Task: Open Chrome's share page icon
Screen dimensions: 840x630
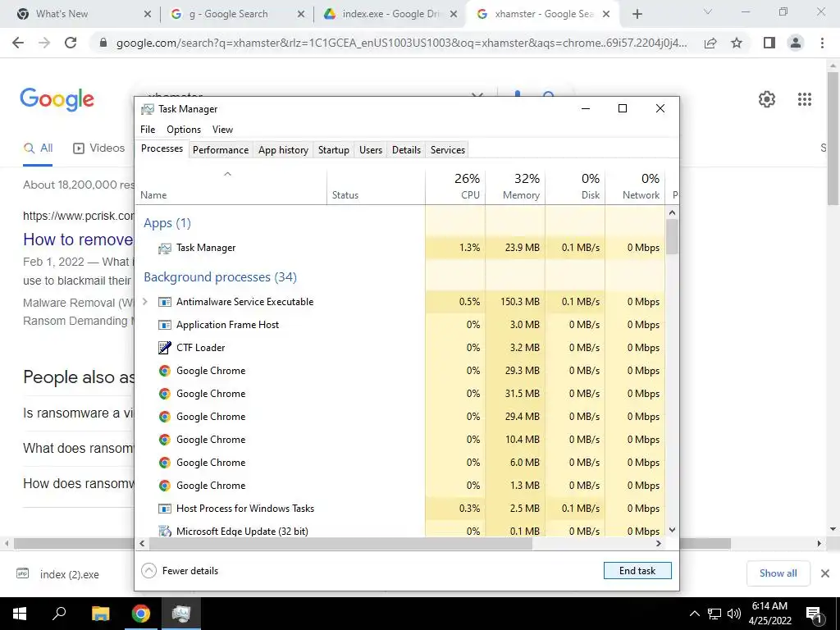Action: pos(710,43)
